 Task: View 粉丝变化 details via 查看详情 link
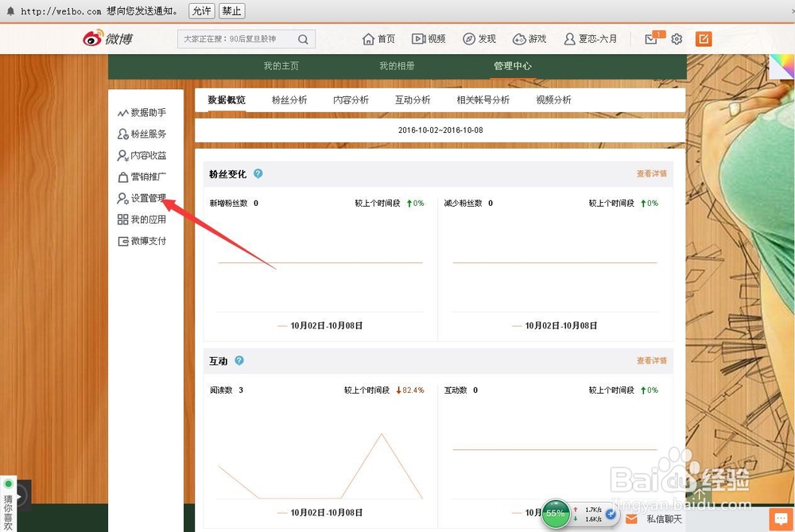[x=651, y=173]
